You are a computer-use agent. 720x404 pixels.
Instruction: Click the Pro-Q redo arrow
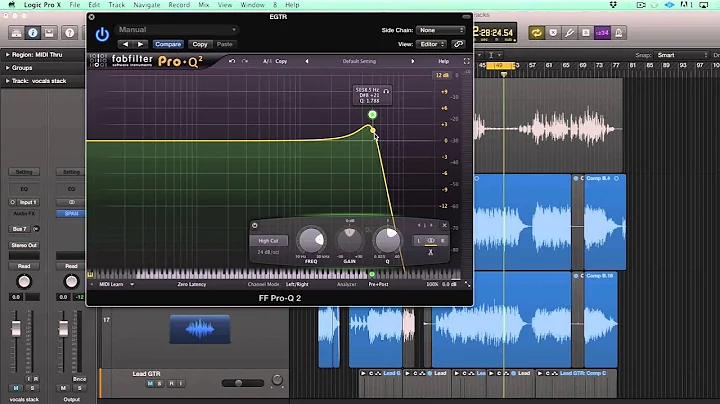(245, 61)
